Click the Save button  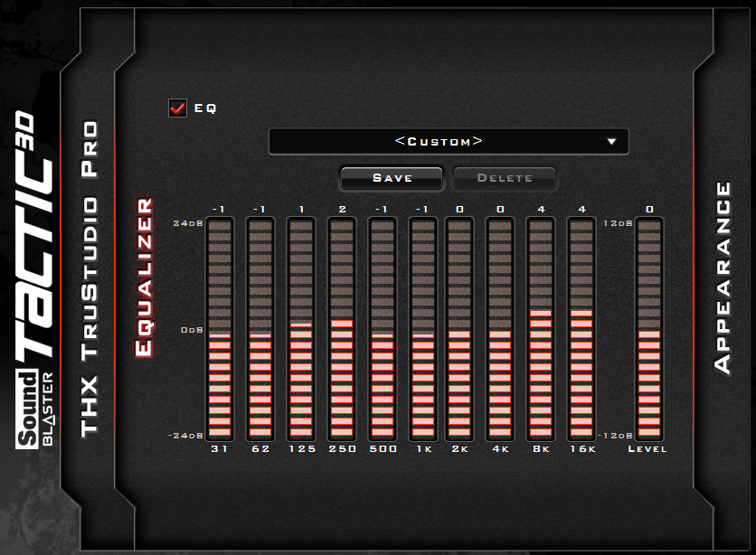(x=392, y=178)
